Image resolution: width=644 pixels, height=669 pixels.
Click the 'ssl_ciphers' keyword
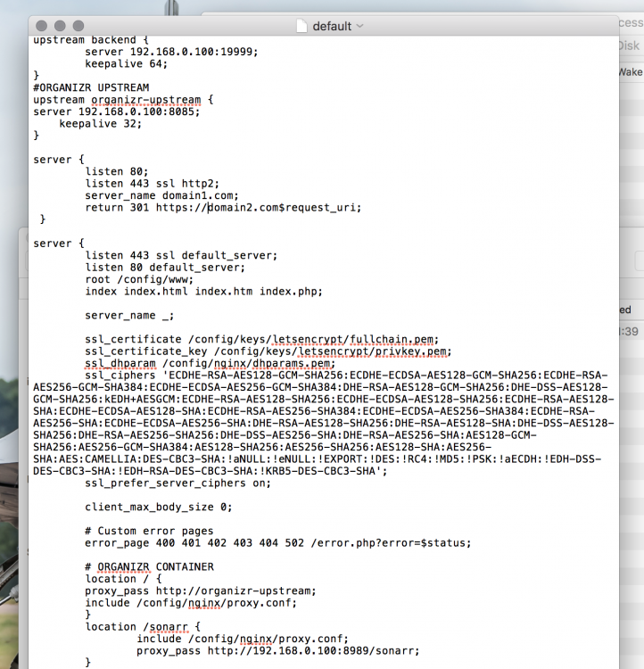120,375
